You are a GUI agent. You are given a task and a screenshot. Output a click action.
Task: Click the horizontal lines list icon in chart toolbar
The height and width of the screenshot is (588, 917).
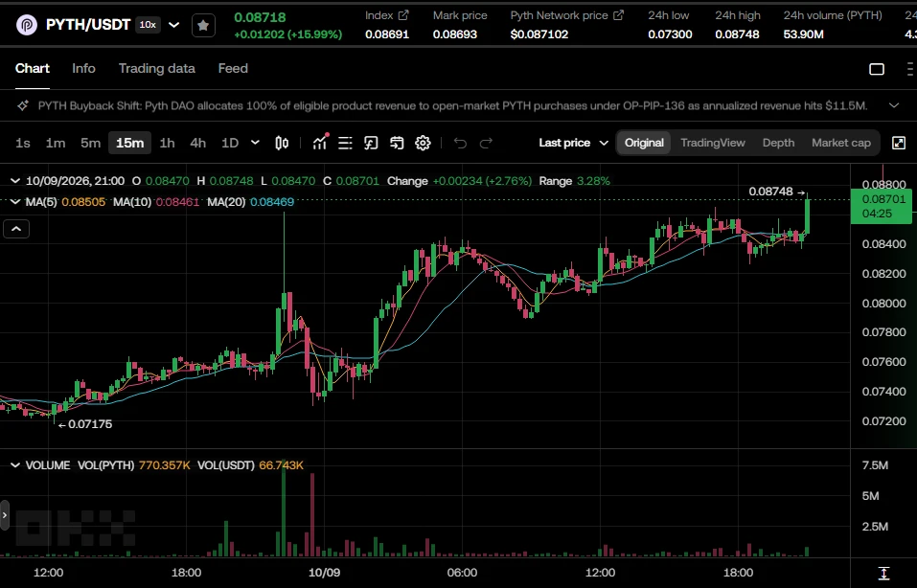click(x=345, y=143)
